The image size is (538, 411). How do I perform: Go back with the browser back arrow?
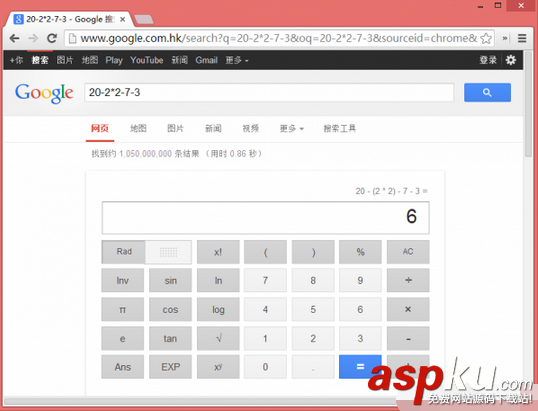pyautogui.click(x=14, y=38)
